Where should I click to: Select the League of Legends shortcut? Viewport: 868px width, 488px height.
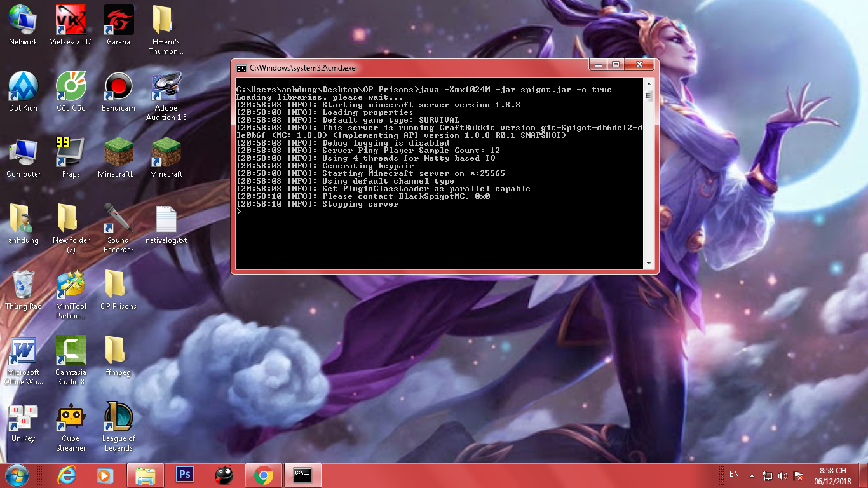tap(118, 427)
